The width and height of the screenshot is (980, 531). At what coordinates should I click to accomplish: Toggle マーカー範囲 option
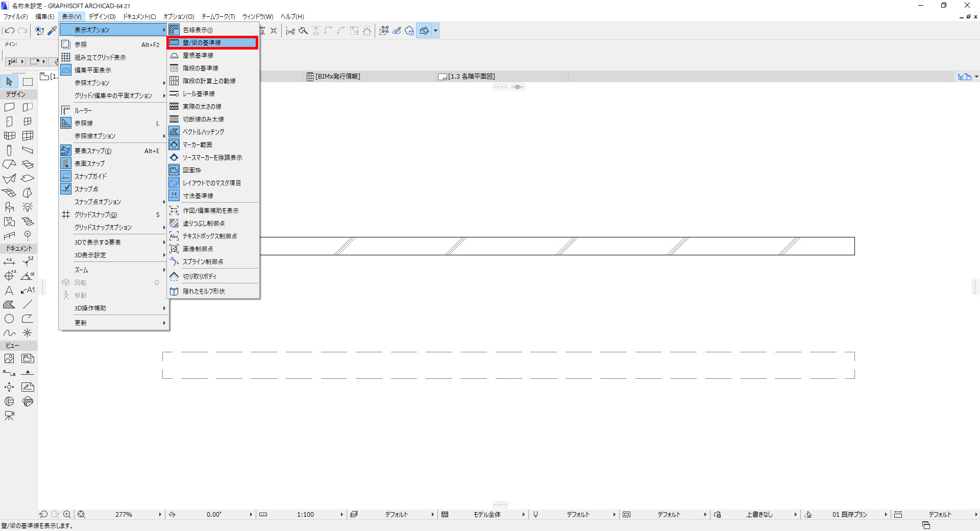(213, 144)
